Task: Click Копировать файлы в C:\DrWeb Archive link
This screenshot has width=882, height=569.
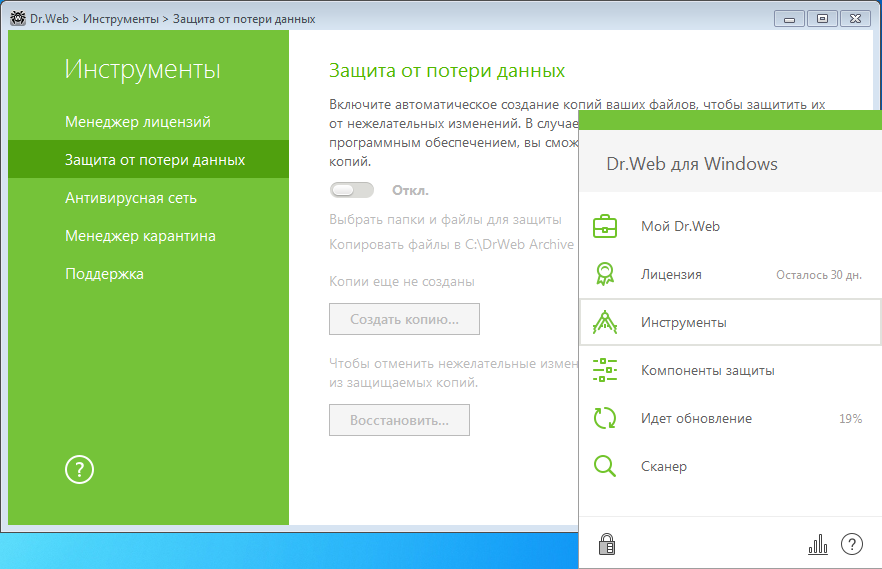Action: click(451, 245)
